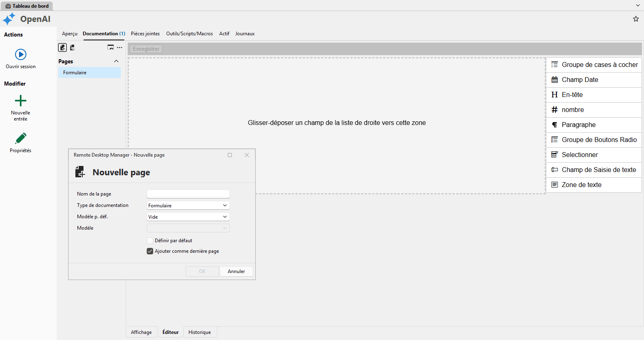The height and width of the screenshot is (340, 644).
Task: Open the Modèle p. déf. dropdown
Action: [x=188, y=217]
